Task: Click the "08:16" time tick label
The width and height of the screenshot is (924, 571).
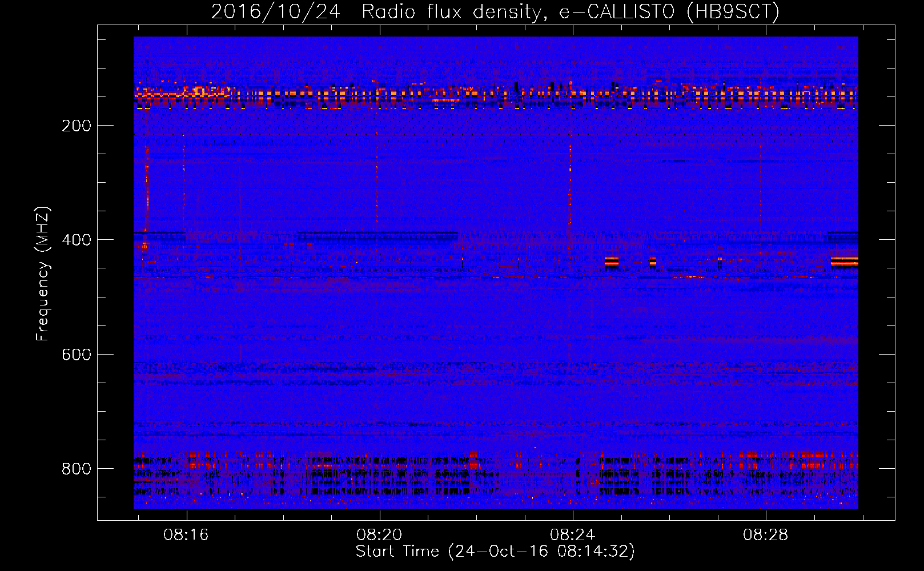Action: click(x=186, y=534)
